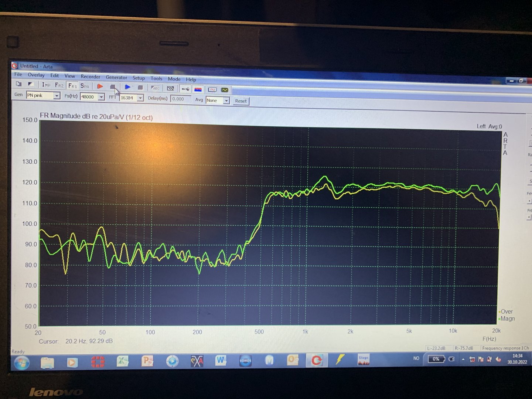
Task: Launch Excel from the taskbar
Action: tap(123, 361)
